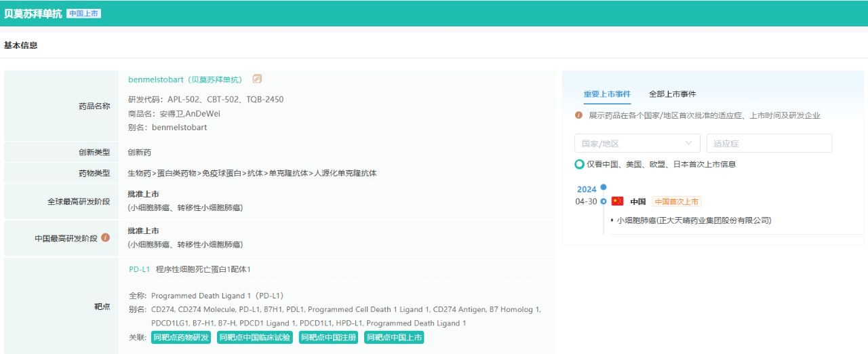
Task: Click the 中国上市 tag in header
Action: (x=84, y=14)
